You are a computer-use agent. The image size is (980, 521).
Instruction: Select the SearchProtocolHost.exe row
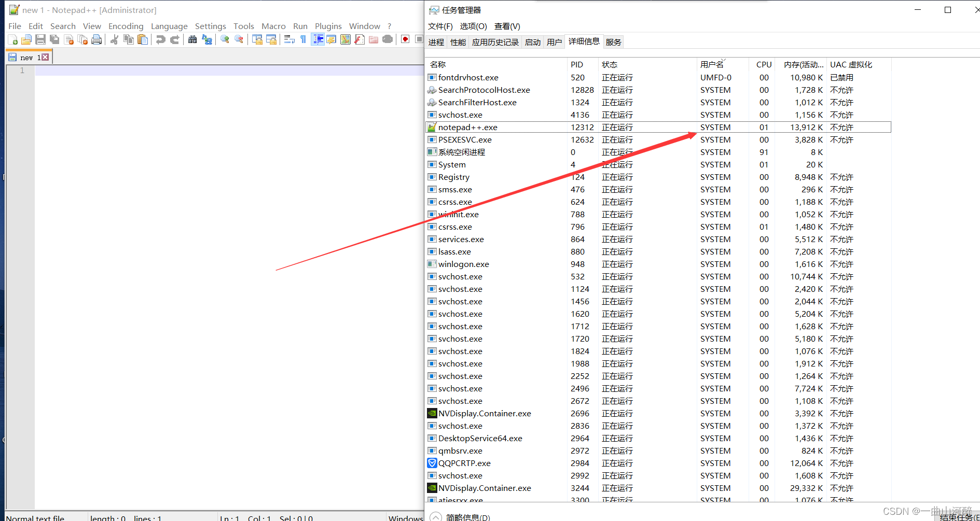(658, 90)
